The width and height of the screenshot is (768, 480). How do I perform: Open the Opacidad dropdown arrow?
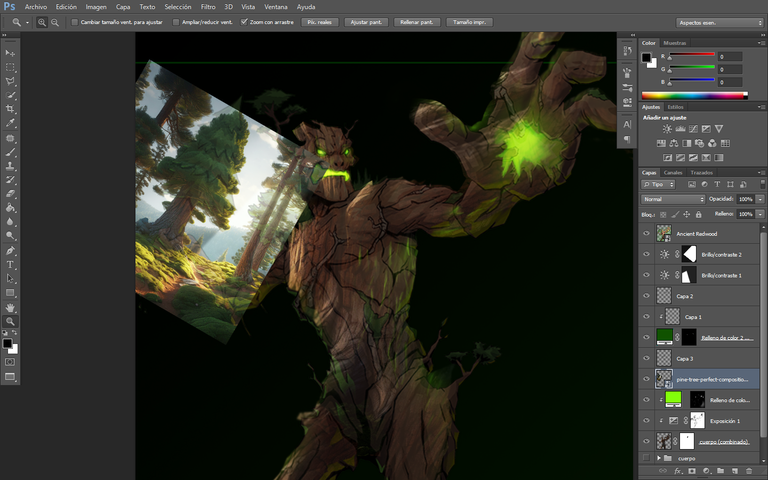(760, 199)
